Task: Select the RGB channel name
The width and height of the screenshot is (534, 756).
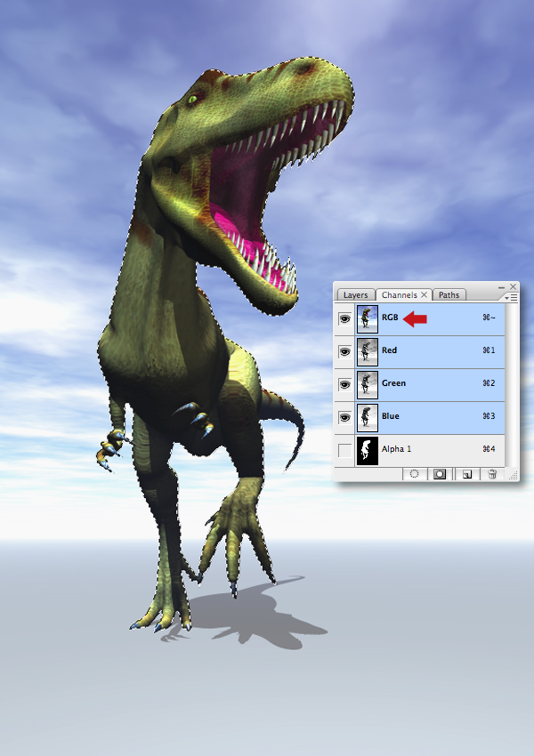Action: tap(390, 318)
